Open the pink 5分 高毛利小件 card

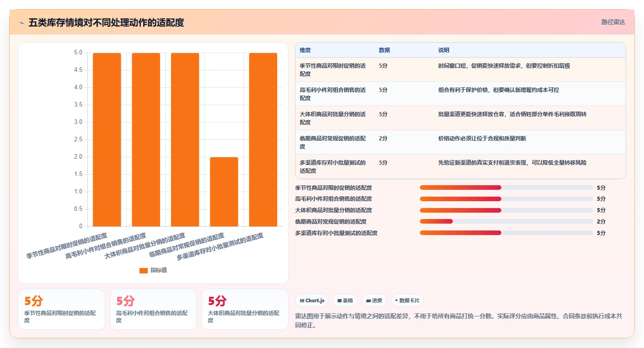point(153,309)
